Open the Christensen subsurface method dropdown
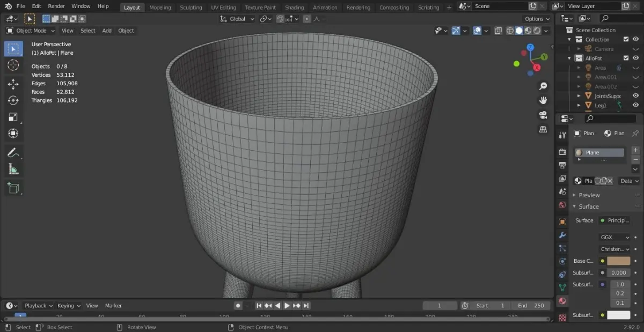The height and width of the screenshot is (332, 644). click(614, 249)
